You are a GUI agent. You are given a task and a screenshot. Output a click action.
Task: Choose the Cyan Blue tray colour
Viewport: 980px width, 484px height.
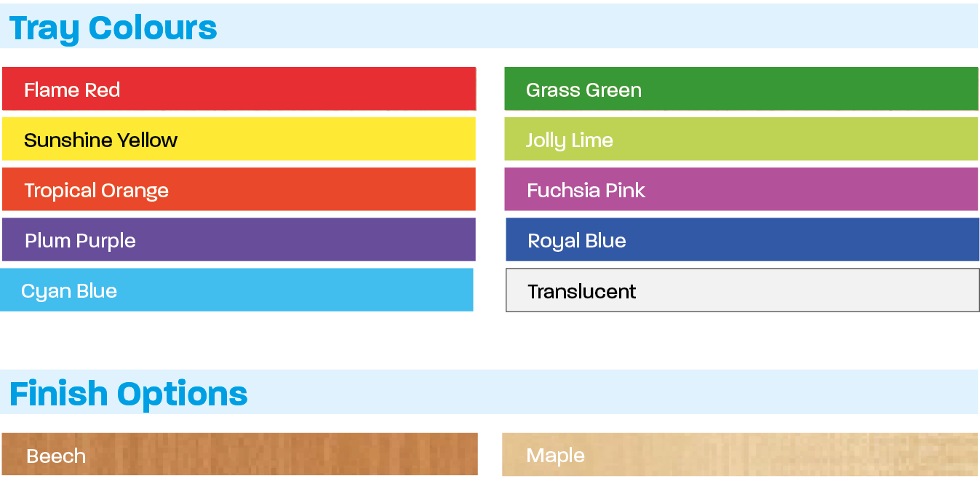(236, 290)
